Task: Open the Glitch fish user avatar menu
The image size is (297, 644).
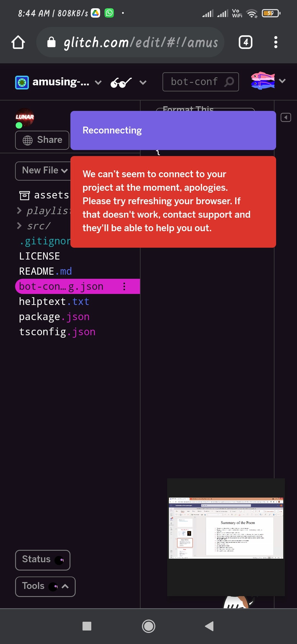Action: (263, 81)
